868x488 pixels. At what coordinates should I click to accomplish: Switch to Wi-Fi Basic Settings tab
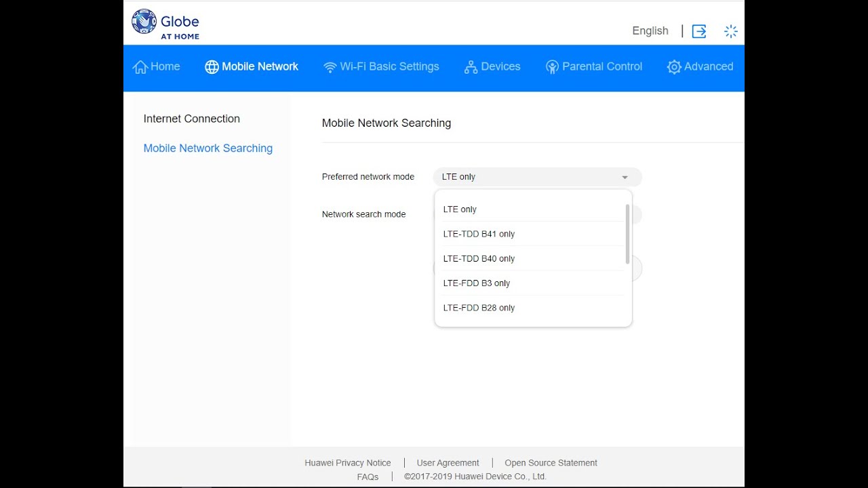[381, 67]
